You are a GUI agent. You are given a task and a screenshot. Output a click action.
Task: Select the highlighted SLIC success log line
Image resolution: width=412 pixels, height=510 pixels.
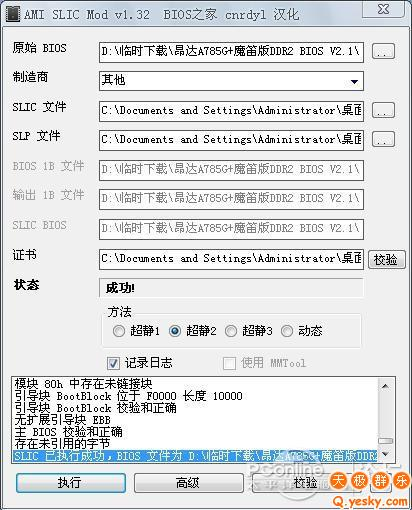[x=195, y=456]
